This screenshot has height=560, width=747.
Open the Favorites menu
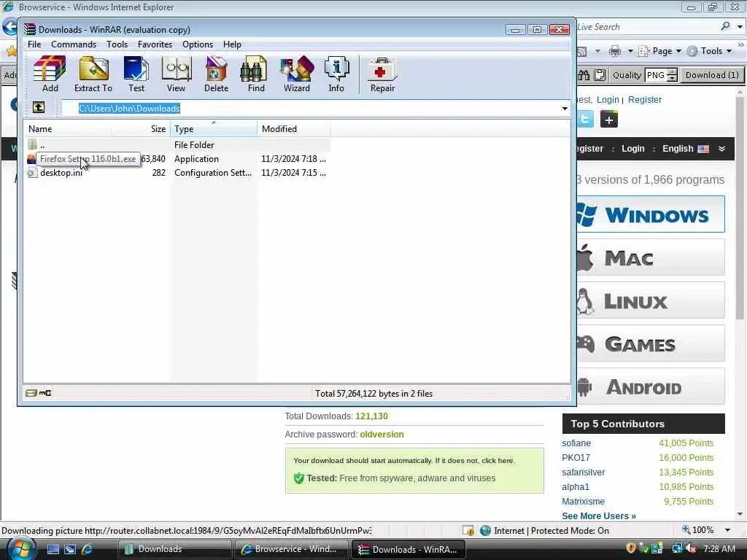pos(155,44)
